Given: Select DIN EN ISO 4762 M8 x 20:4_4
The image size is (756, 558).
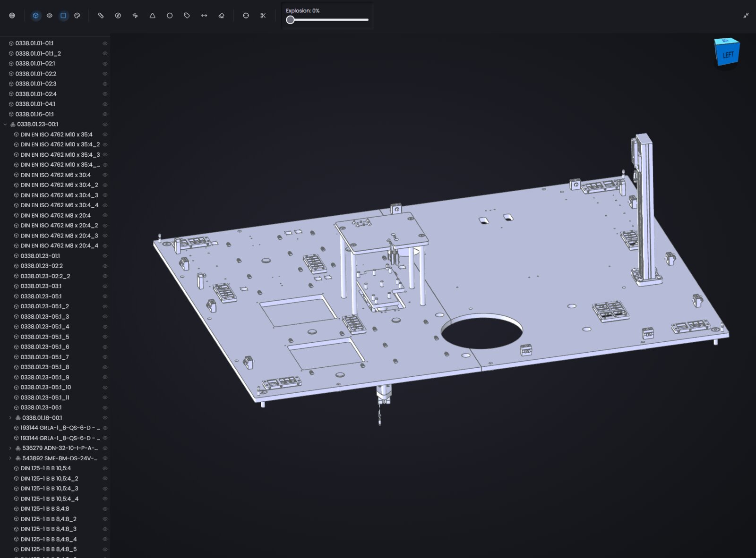Looking at the screenshot, I should [x=60, y=245].
